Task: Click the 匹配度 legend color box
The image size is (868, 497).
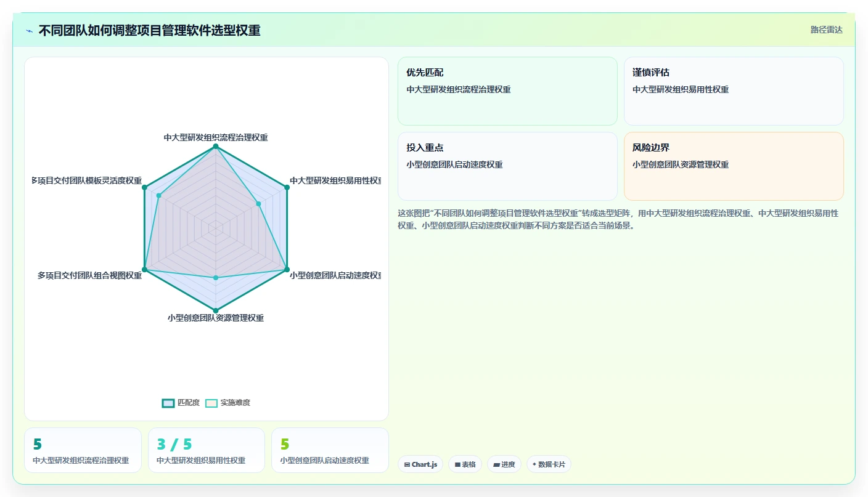Action: [x=168, y=403]
